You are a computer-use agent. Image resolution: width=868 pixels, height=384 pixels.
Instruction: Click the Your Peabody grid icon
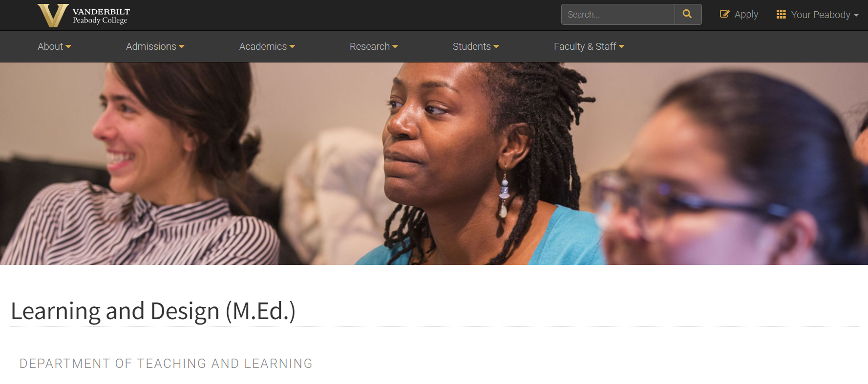tap(781, 14)
